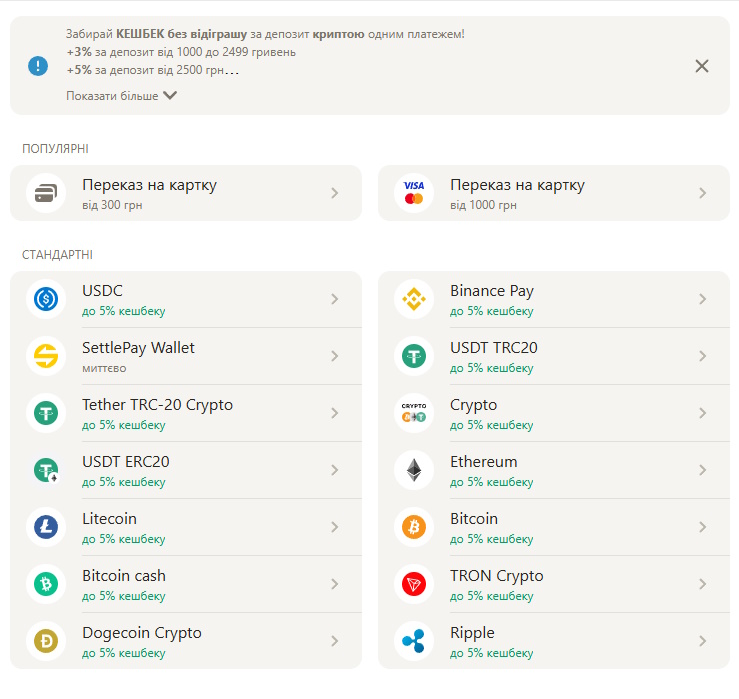
Task: Click the orange Bitcoin icon
Action: click(414, 527)
